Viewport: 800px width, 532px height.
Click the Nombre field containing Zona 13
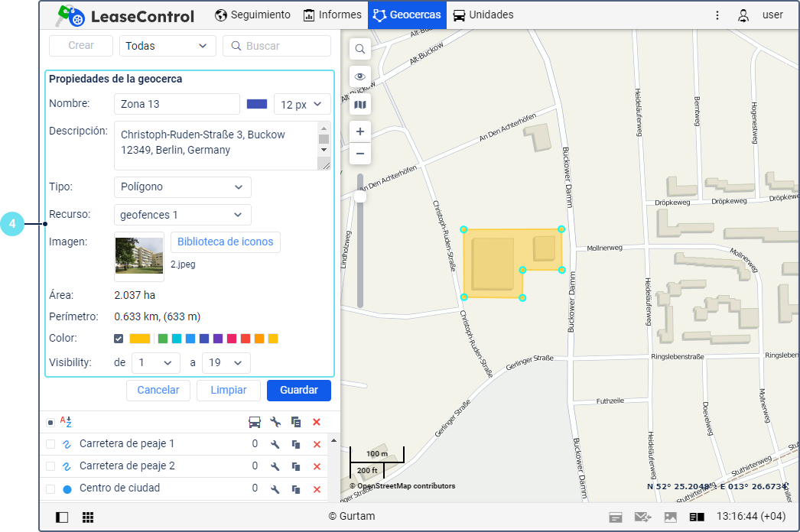click(x=177, y=104)
